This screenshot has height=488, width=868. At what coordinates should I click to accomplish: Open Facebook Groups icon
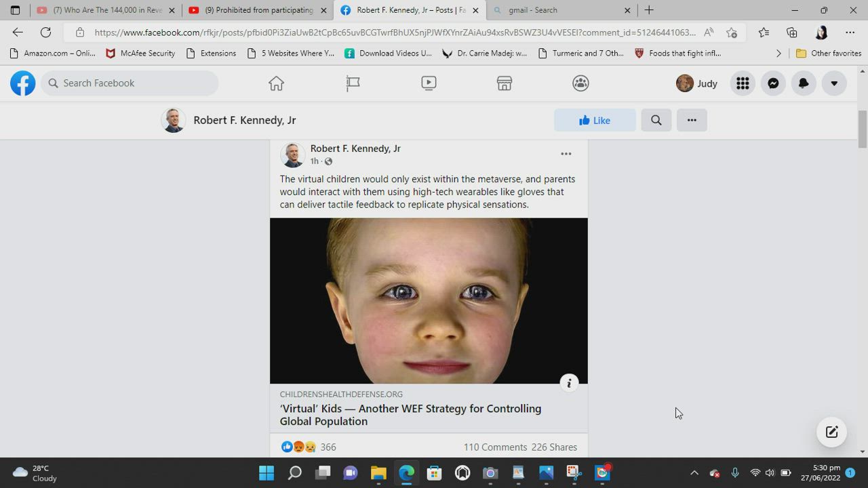[580, 83]
